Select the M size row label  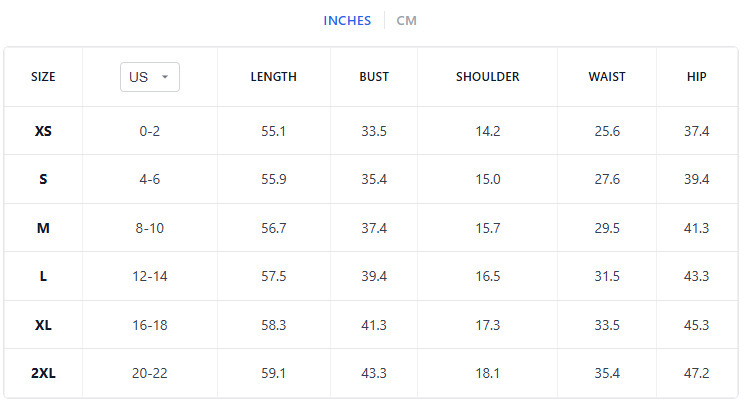(43, 228)
